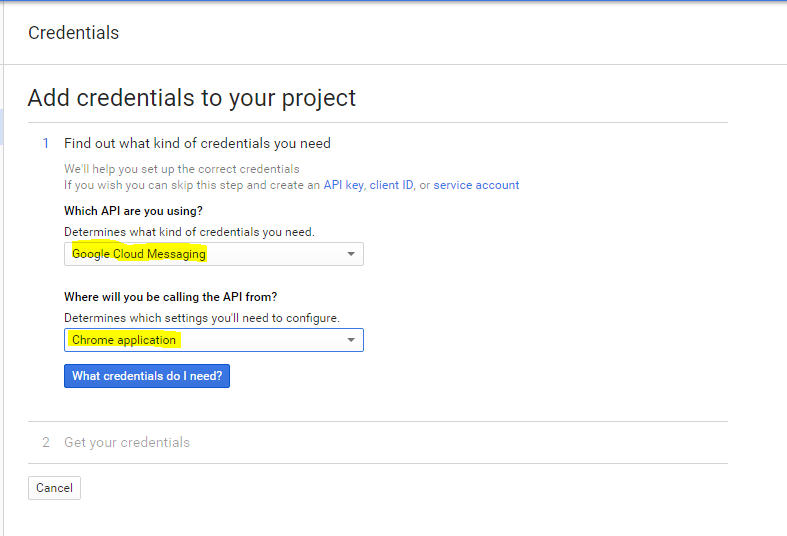The height and width of the screenshot is (536, 787).
Task: Click Determines which settings you'll need text
Action: coord(202,318)
